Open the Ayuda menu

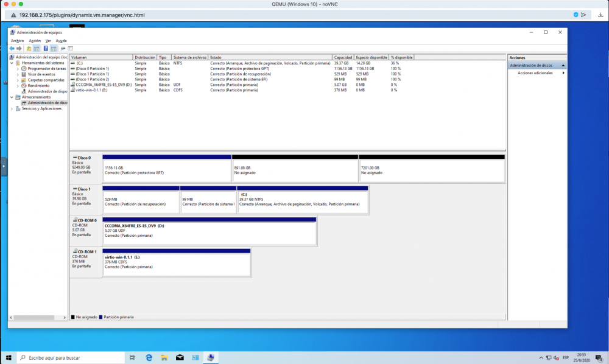click(x=61, y=41)
